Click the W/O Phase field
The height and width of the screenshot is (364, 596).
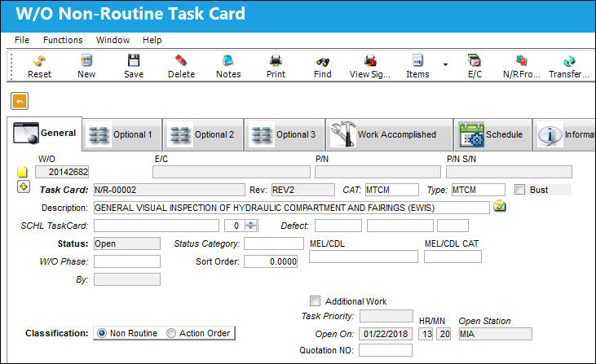[127, 261]
